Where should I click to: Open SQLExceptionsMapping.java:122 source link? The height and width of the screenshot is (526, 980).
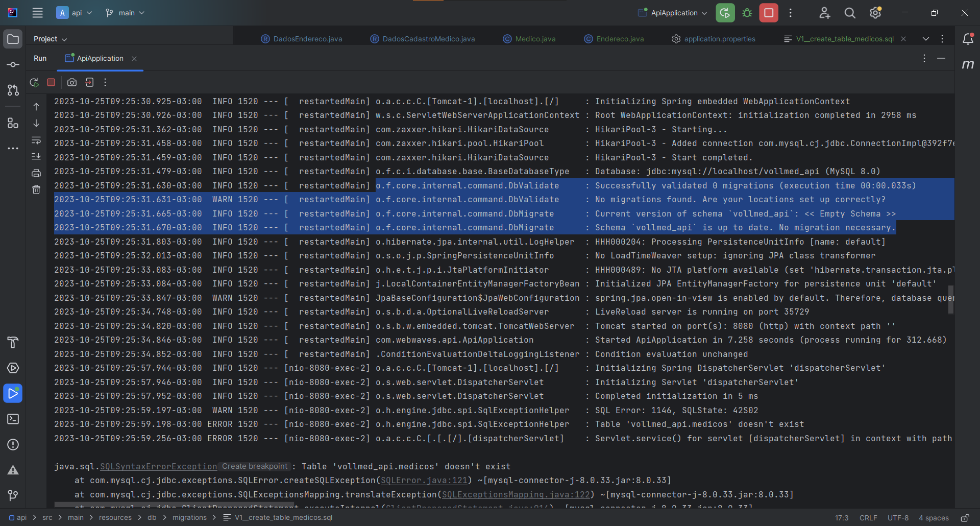pos(516,495)
